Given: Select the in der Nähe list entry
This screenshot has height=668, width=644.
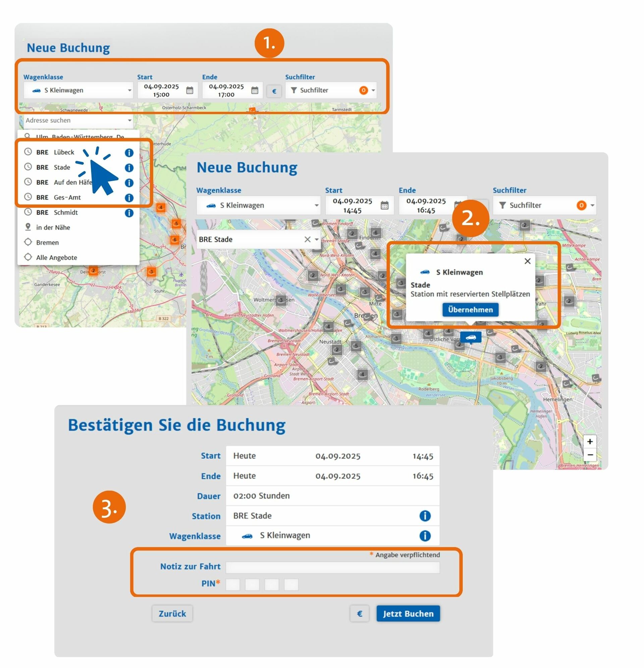Looking at the screenshot, I should (53, 227).
